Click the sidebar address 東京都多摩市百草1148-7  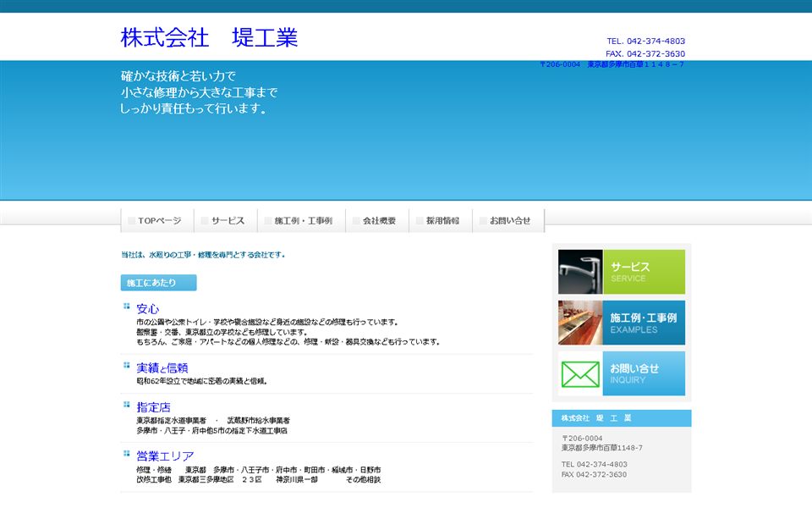point(601,448)
